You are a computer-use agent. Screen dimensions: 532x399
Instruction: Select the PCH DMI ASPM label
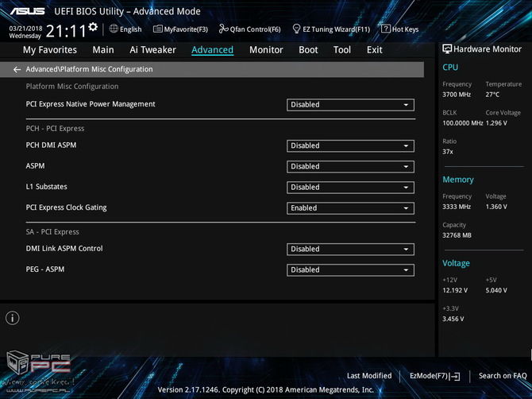pos(52,145)
